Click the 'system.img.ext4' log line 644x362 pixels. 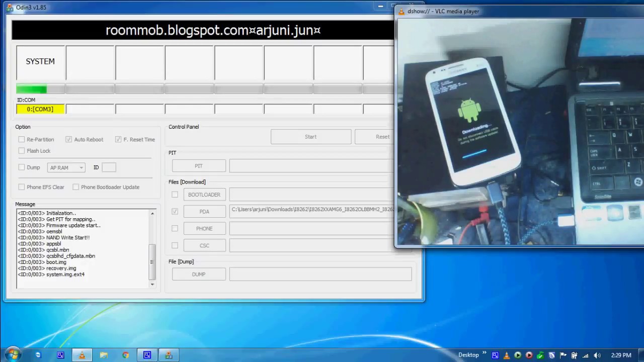click(x=51, y=275)
